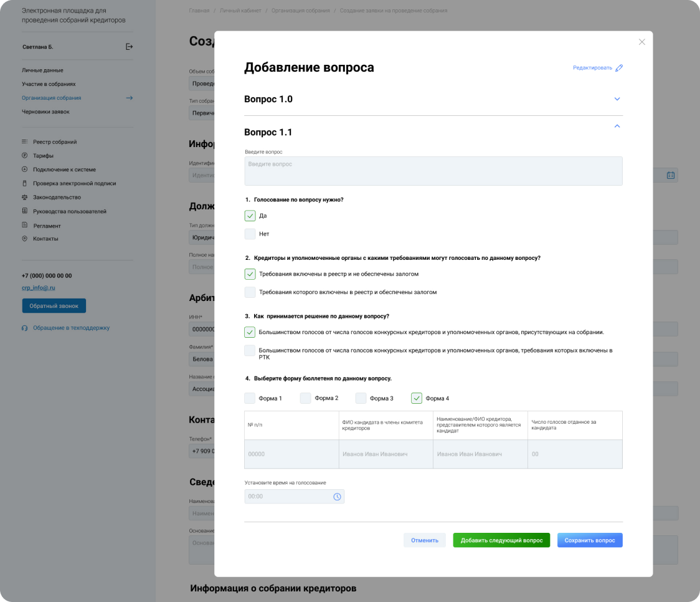The image size is (700, 602).
Task: Click the Контакты location pin icon
Action: coord(25,239)
